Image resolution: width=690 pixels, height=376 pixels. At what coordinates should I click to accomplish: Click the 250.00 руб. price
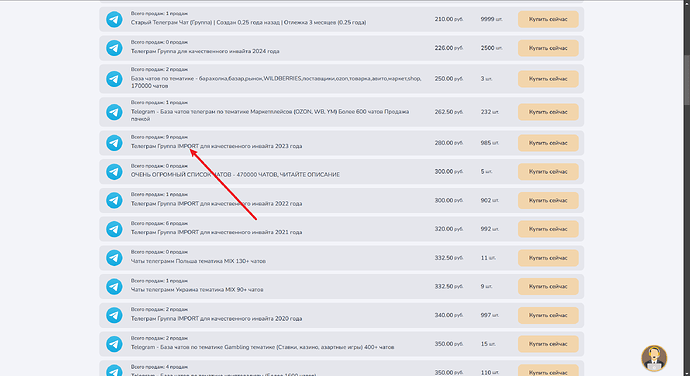[x=449, y=79]
